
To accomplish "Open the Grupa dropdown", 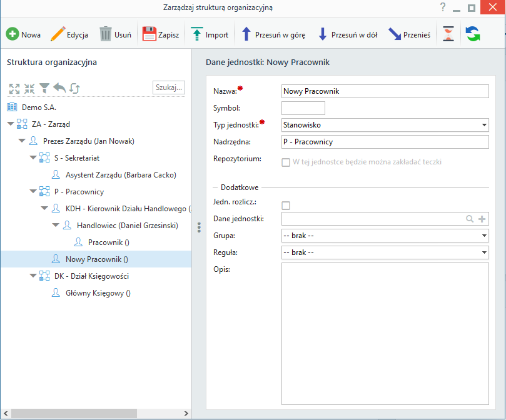I will [484, 236].
